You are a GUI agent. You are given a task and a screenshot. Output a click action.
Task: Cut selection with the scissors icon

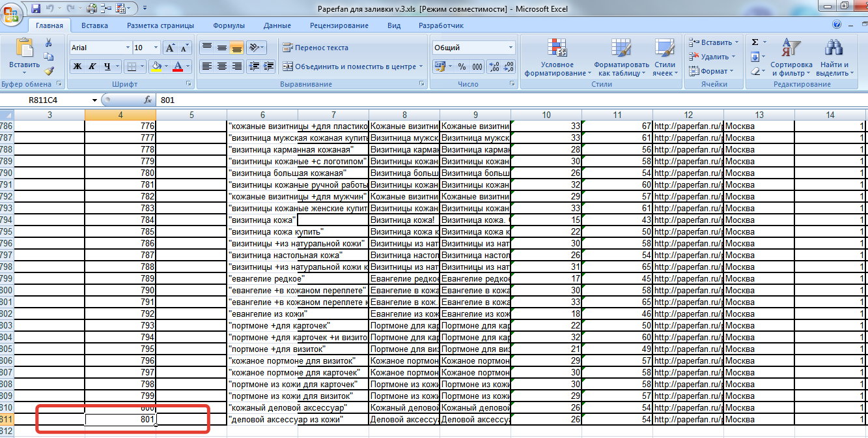point(49,42)
